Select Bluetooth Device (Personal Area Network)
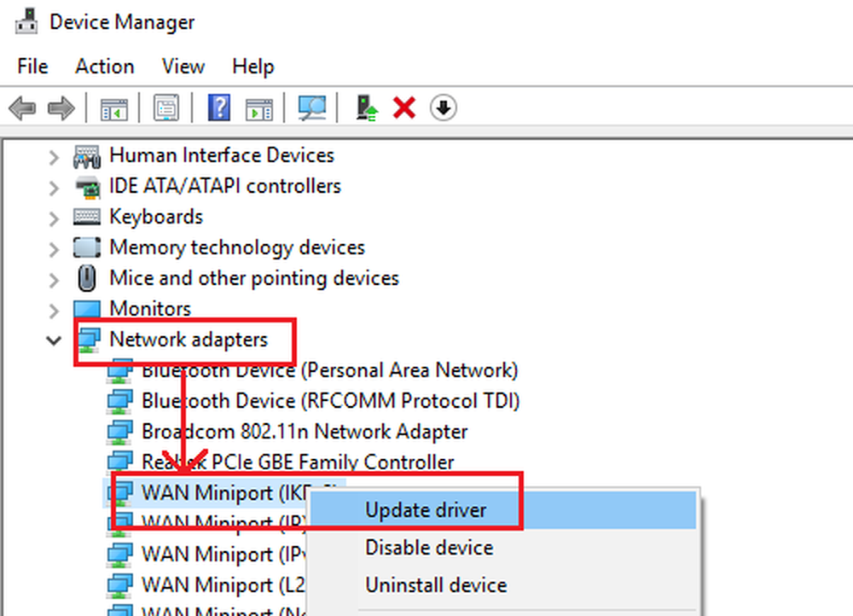 tap(329, 370)
